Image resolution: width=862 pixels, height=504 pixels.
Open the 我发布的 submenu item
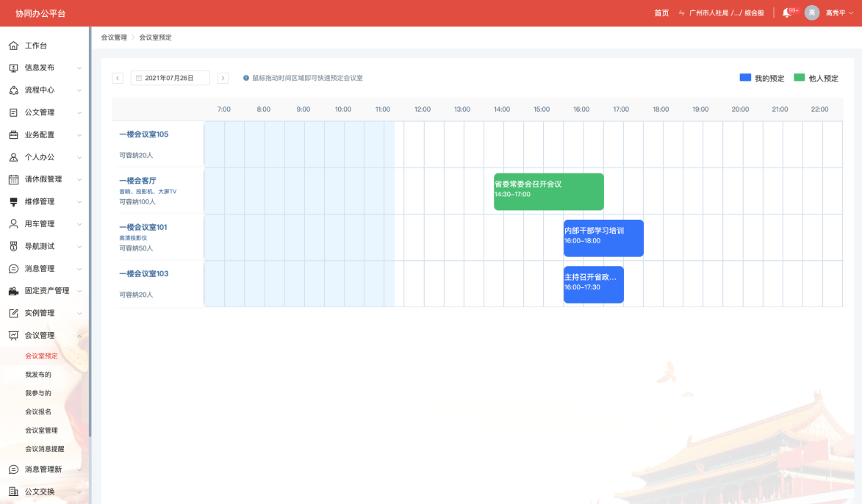tap(38, 375)
